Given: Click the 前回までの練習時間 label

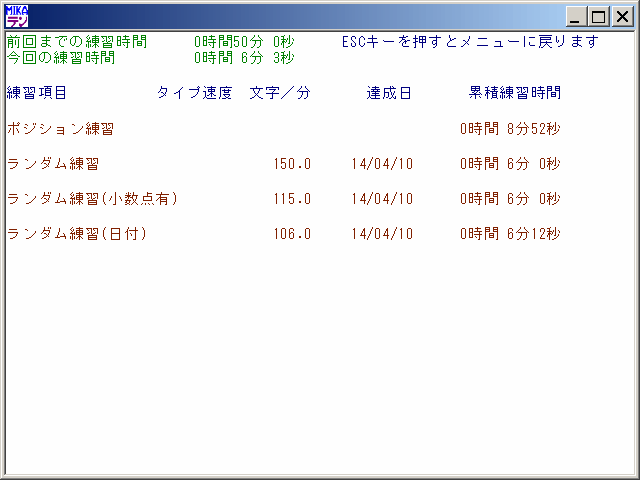Looking at the screenshot, I should click(x=76, y=42).
